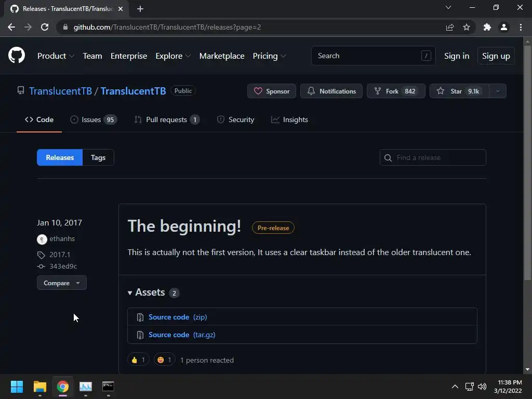The image size is (532, 399).
Task: Open TranslucentTB owner link
Action: pyautogui.click(x=60, y=91)
